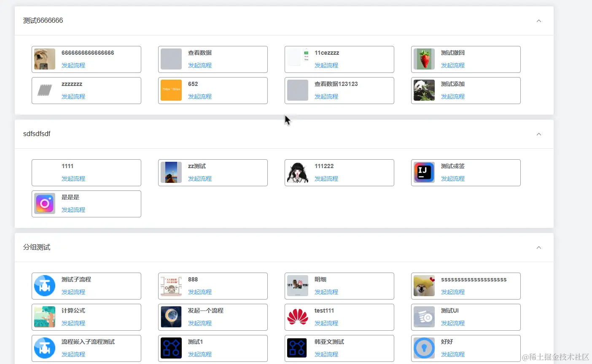The image size is (592, 364).
Task: Click 发起流程 link under 查看数据
Action: [200, 65]
